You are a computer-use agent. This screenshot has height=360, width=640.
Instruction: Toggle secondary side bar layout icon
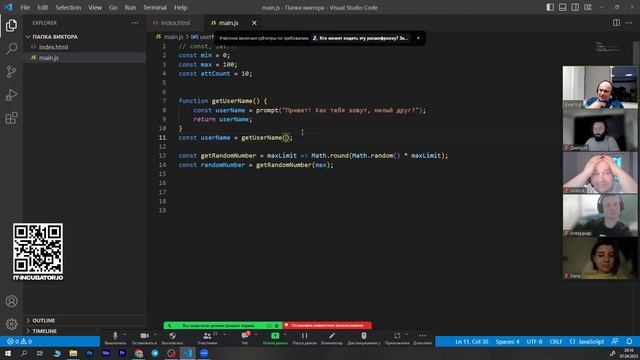(x=575, y=7)
